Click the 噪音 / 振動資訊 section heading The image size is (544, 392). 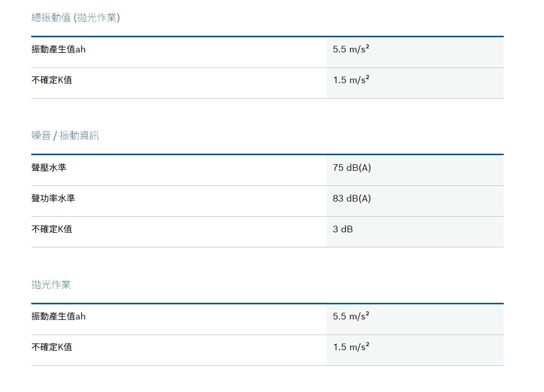[x=65, y=136]
